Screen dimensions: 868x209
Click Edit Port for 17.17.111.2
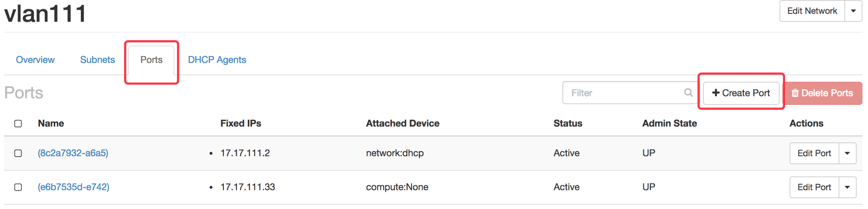pos(814,153)
